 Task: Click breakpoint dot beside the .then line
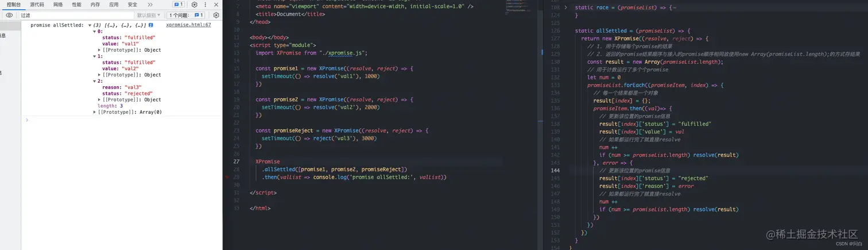[227, 178]
